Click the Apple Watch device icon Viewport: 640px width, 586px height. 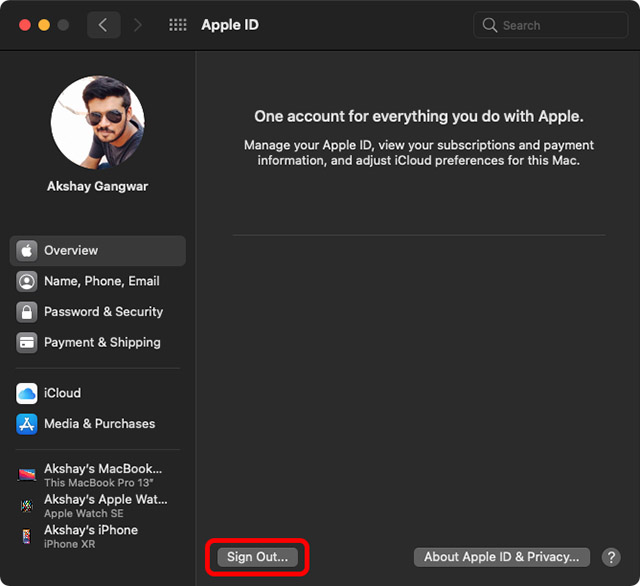click(27, 506)
